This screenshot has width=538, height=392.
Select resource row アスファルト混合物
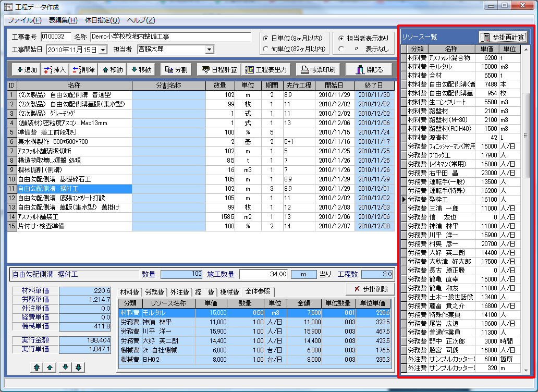pos(461,58)
